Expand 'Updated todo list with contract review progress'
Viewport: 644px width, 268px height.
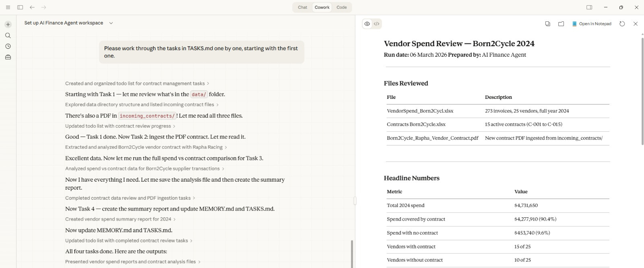(x=120, y=126)
